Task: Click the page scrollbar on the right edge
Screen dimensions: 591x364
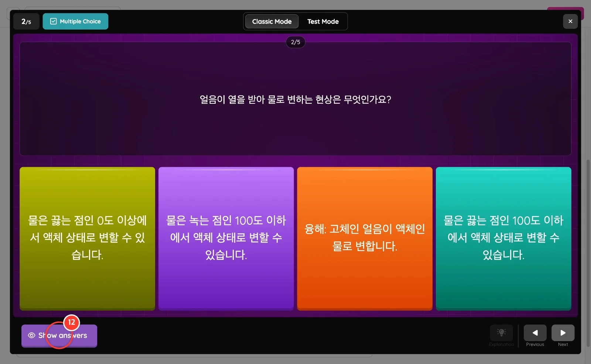Action: [x=588, y=253]
